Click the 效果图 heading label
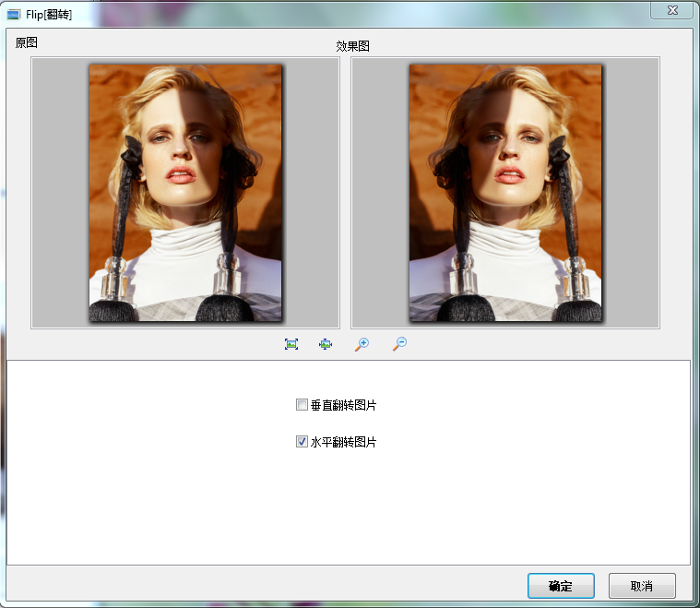The height and width of the screenshot is (608, 700). click(x=352, y=46)
